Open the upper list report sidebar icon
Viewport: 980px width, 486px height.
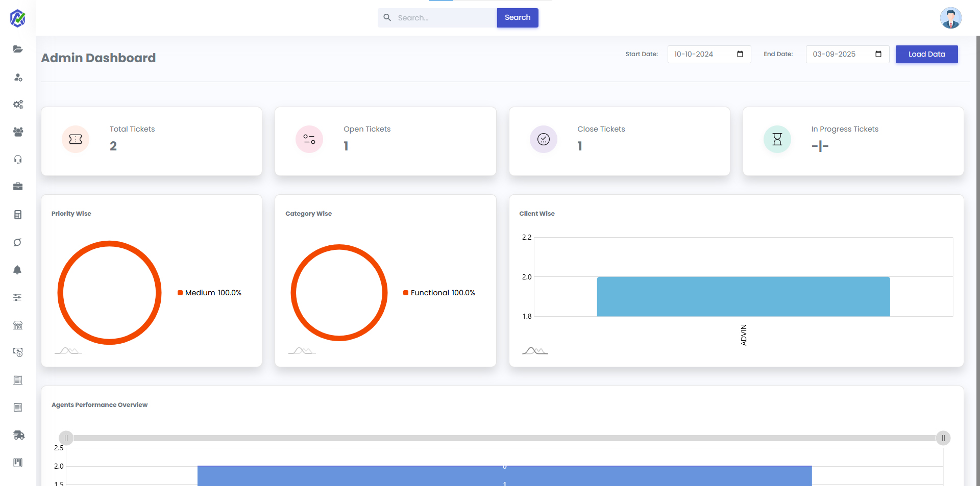pos(18,380)
